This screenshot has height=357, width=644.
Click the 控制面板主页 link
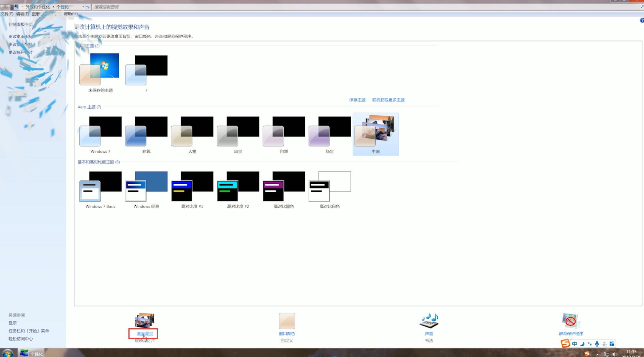[x=21, y=25]
